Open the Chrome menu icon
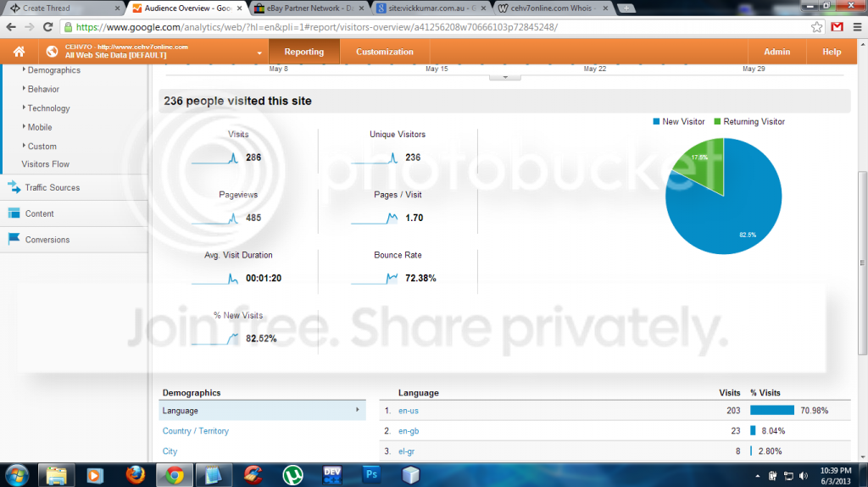 coord(857,27)
